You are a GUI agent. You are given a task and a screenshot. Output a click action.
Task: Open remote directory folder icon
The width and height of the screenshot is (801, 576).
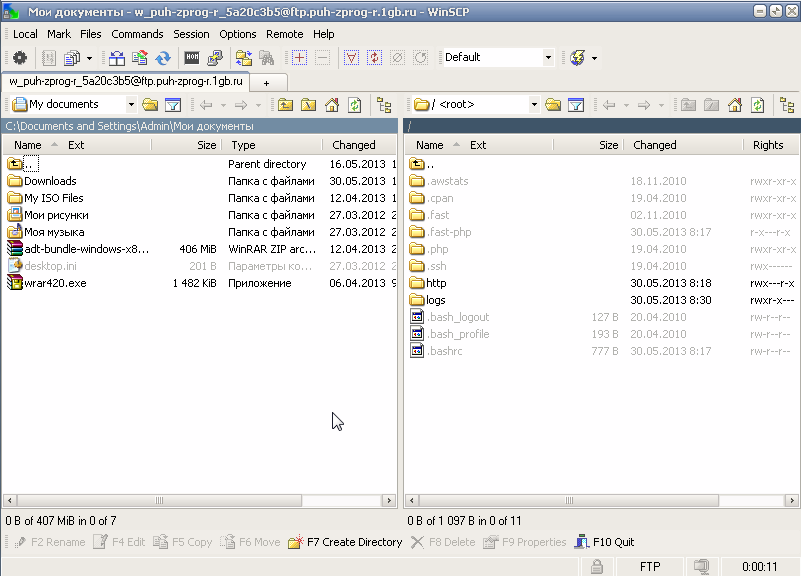click(553, 105)
